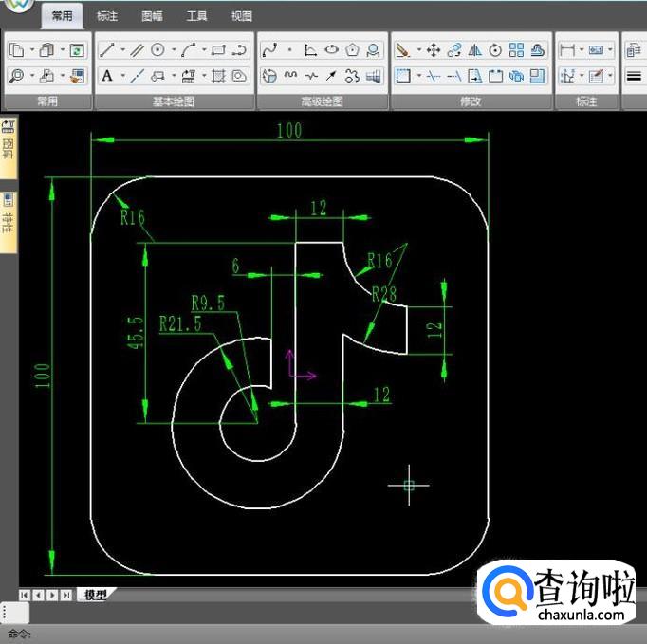Select the Array tool icon
647x644 pixels.
click(516, 50)
